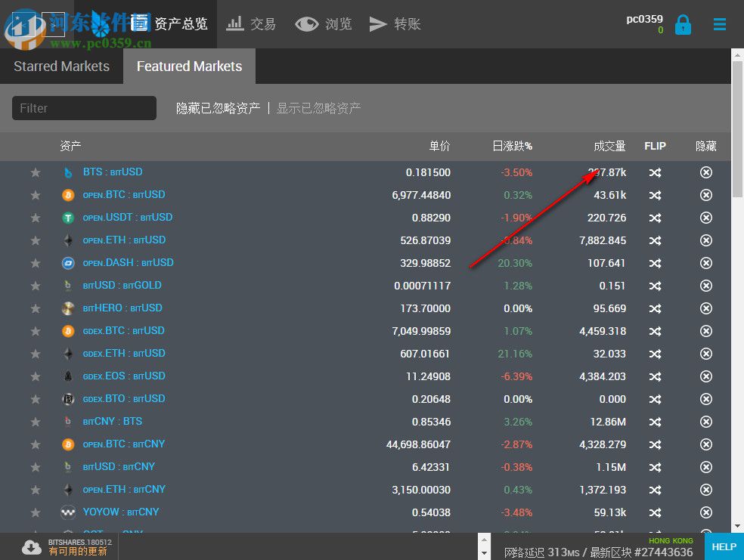Screen dimensions: 744x560
Task: Switch to the Starred Markets tab
Action: pyautogui.click(x=61, y=67)
